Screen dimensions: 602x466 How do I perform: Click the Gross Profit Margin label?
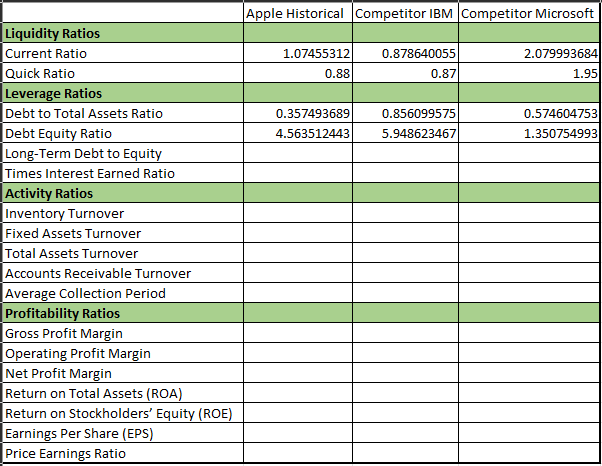point(64,334)
